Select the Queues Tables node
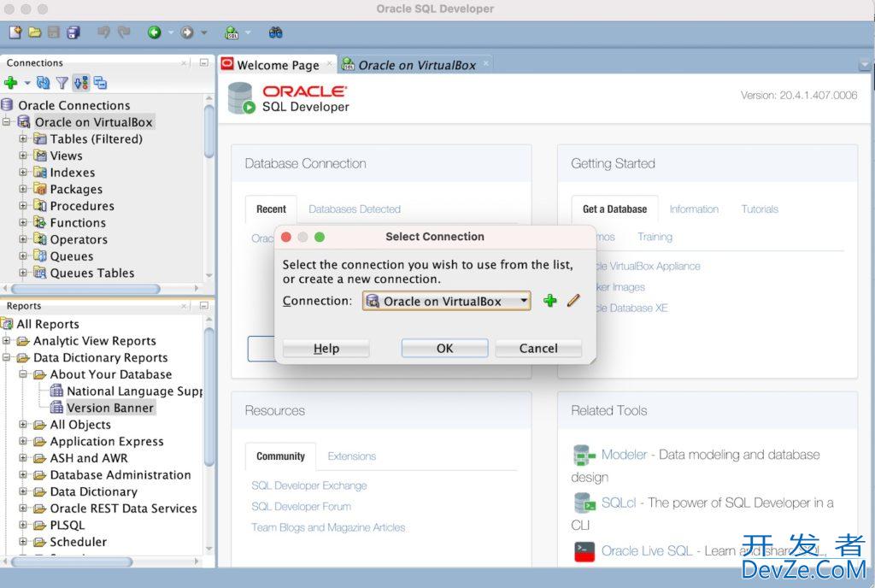Viewport: 875px width, 588px height. coord(92,273)
